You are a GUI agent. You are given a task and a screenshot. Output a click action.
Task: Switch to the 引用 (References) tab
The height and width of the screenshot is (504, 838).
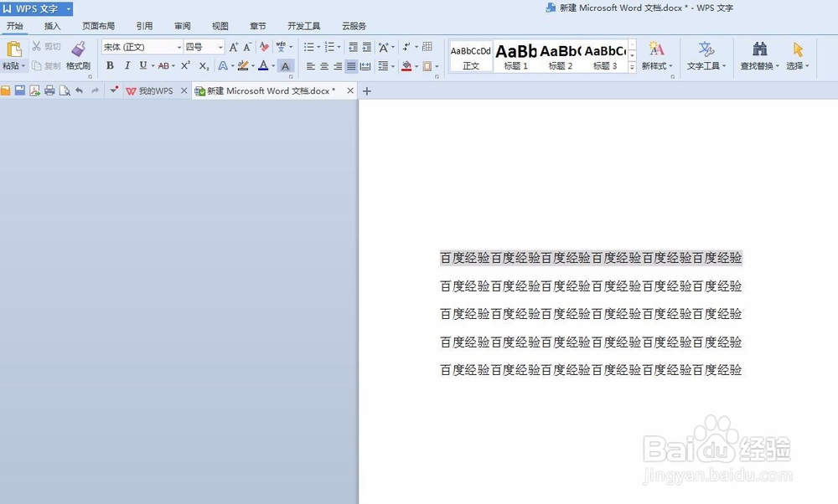click(144, 26)
